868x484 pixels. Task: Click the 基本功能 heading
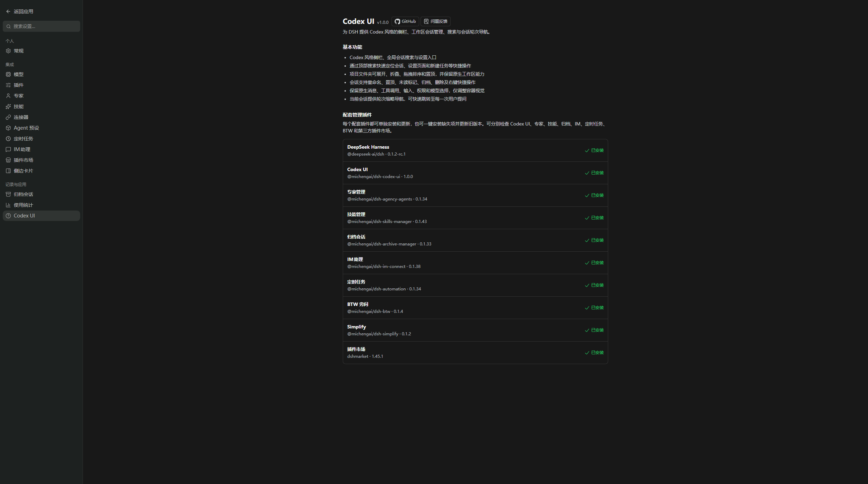click(352, 47)
